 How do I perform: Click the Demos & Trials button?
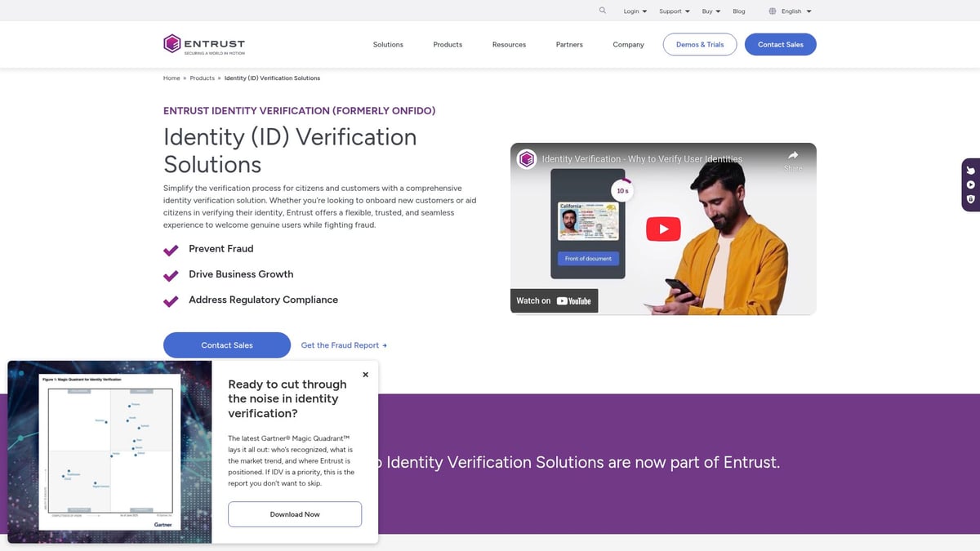(700, 44)
